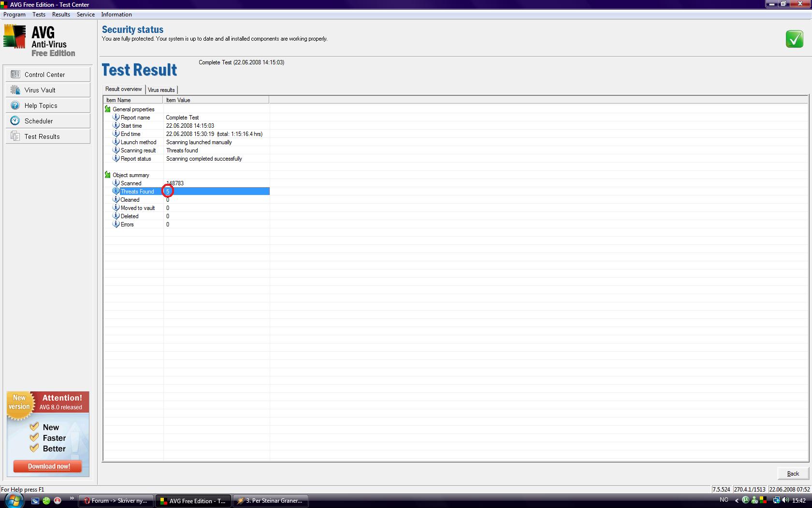Click the uTorrent tray icon

pyautogui.click(x=746, y=500)
